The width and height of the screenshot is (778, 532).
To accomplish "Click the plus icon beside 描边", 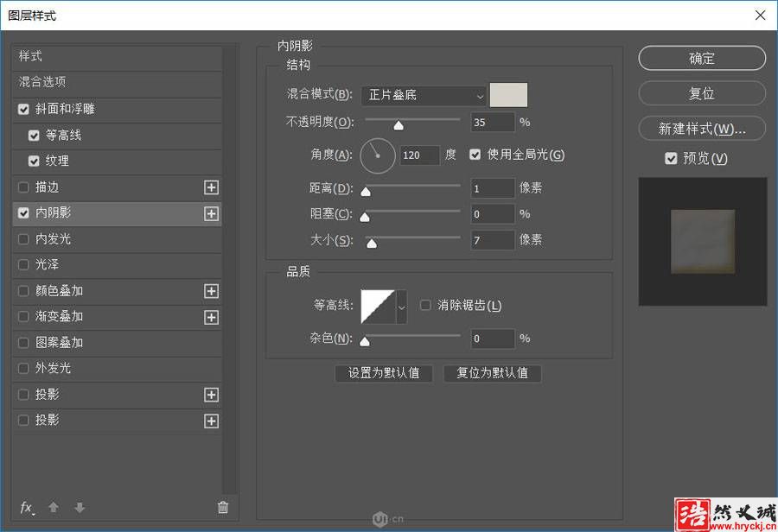I will point(212,187).
